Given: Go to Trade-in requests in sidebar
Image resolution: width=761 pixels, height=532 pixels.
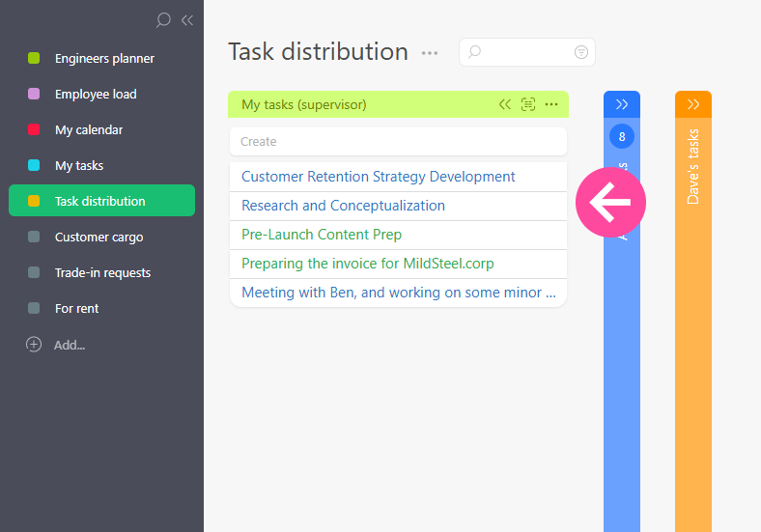Looking at the screenshot, I should [x=102, y=273].
